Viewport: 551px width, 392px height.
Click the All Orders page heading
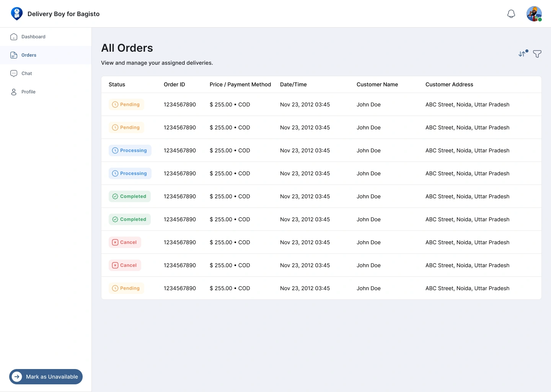[127, 48]
